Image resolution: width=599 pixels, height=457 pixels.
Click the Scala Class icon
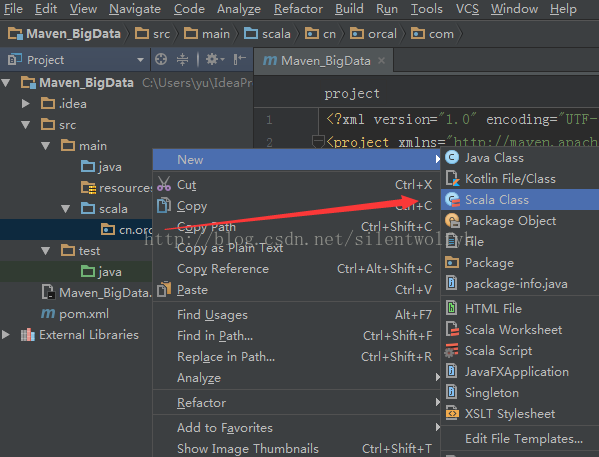pos(452,199)
